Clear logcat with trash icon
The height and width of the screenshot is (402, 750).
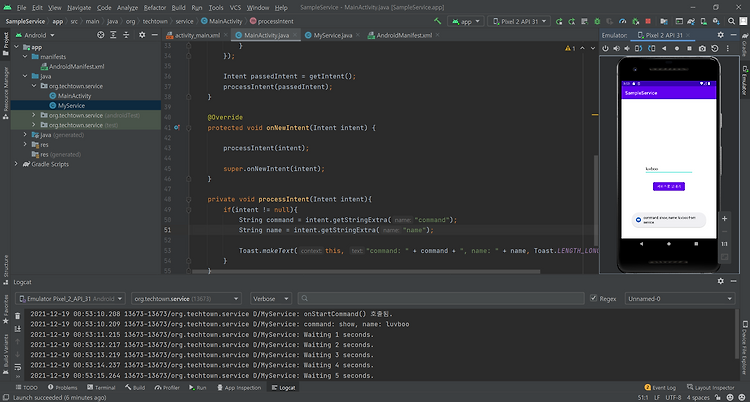18,316
